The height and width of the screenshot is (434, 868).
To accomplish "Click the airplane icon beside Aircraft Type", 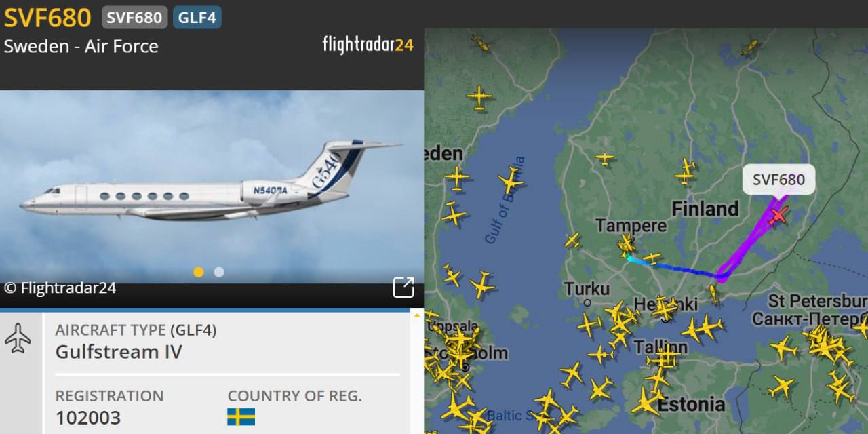I will pyautogui.click(x=18, y=337).
